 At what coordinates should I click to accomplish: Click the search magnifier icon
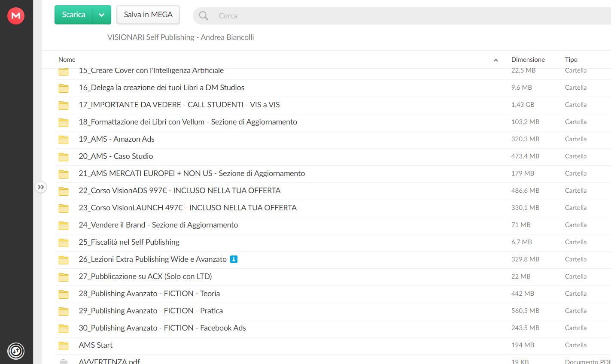click(x=204, y=16)
